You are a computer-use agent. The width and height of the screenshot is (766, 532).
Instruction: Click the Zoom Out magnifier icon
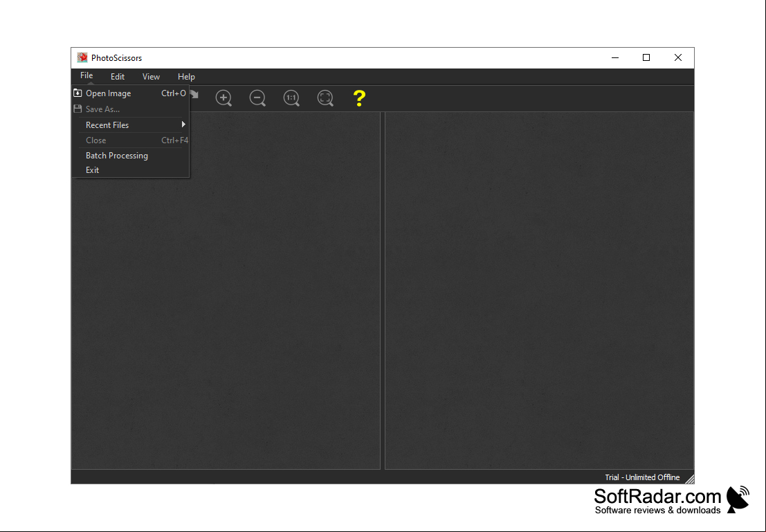pyautogui.click(x=257, y=98)
